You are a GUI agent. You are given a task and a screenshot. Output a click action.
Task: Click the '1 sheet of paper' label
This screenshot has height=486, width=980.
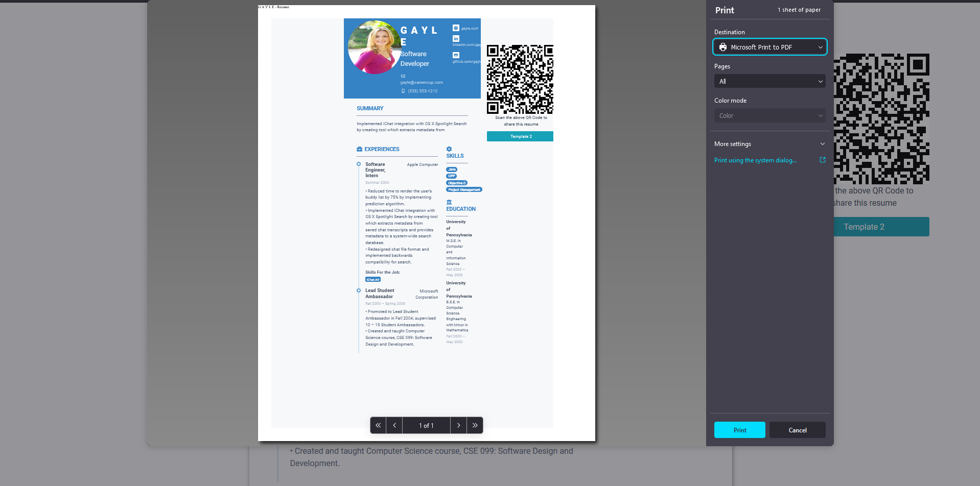[799, 10]
